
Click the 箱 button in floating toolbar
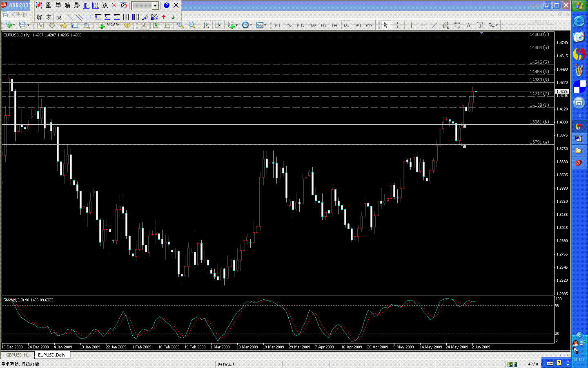(x=67, y=5)
